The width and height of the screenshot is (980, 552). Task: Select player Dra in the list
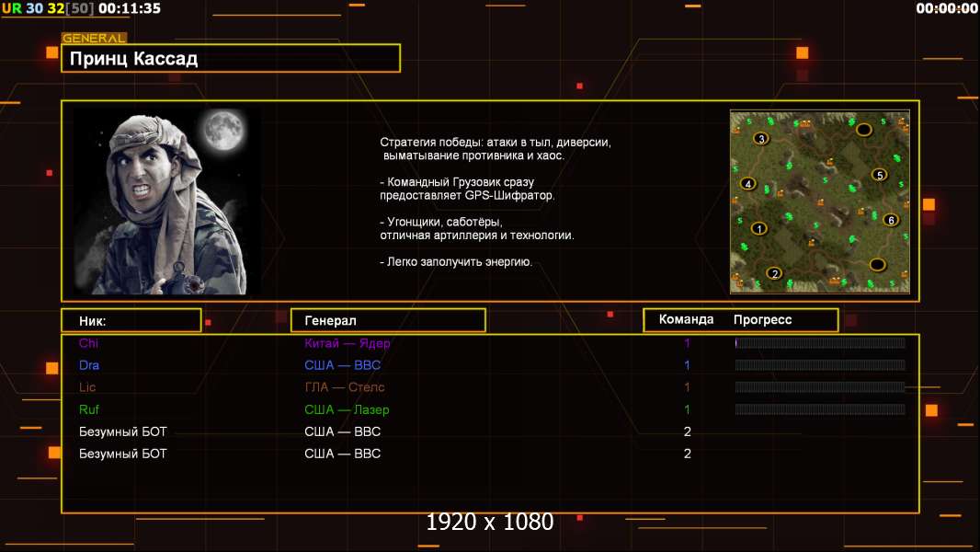point(89,365)
